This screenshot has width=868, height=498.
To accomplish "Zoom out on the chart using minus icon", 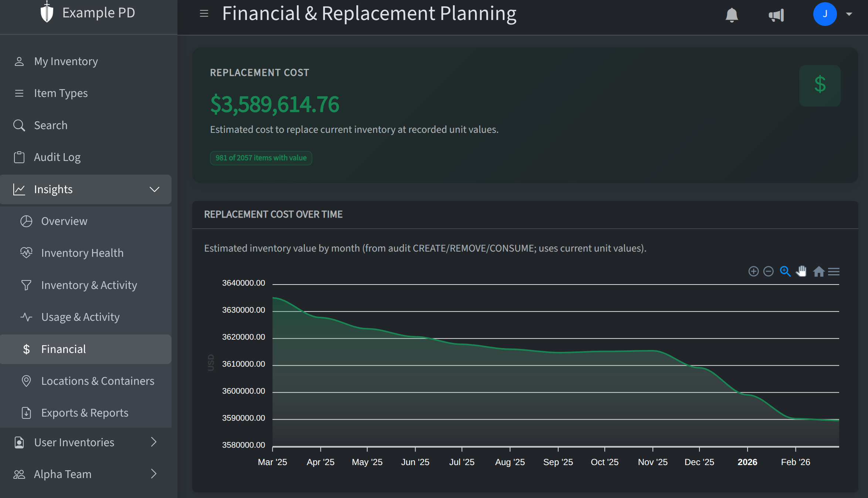I will point(768,271).
